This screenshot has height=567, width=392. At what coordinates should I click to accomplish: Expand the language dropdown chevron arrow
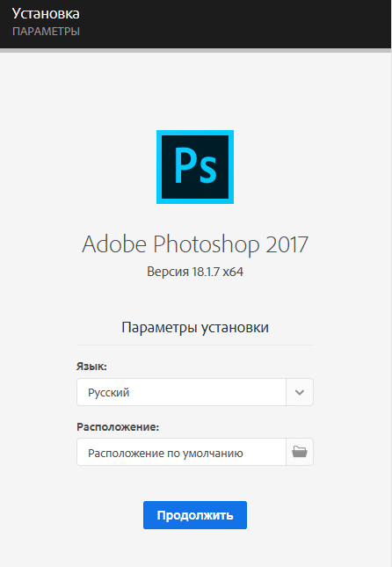point(300,392)
